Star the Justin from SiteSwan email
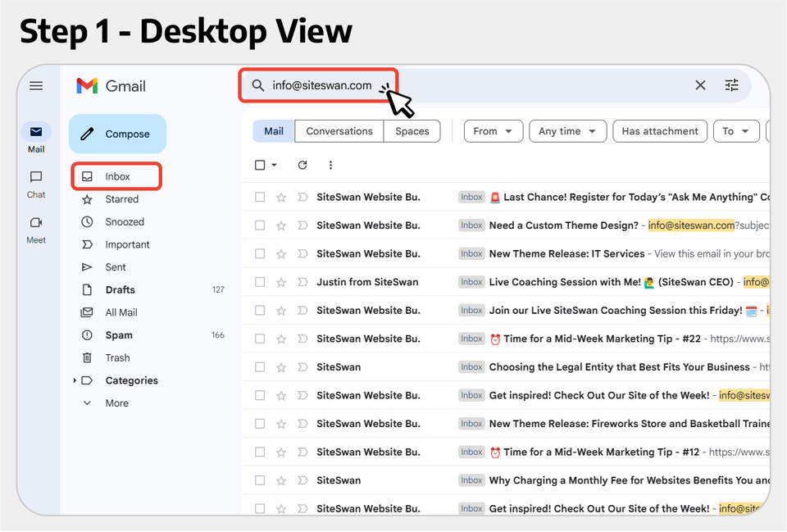This screenshot has width=787, height=532. click(281, 282)
